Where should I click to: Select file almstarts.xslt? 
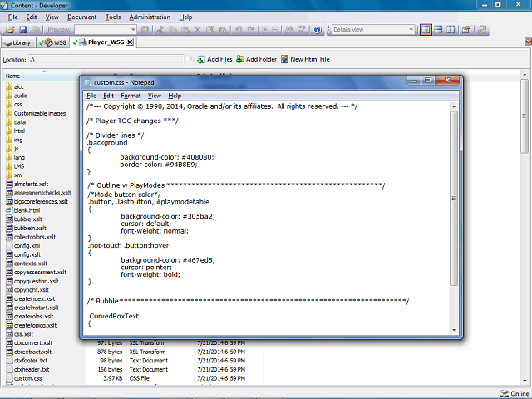coord(27,184)
